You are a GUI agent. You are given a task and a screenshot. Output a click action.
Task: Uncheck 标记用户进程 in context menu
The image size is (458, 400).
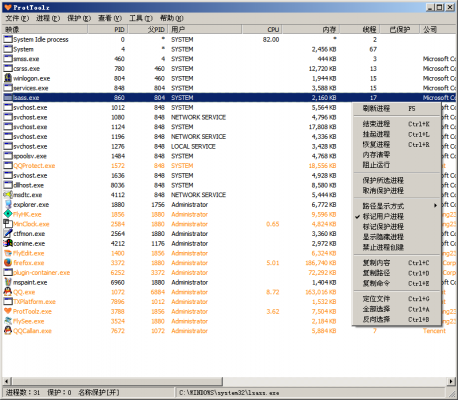tap(396, 216)
